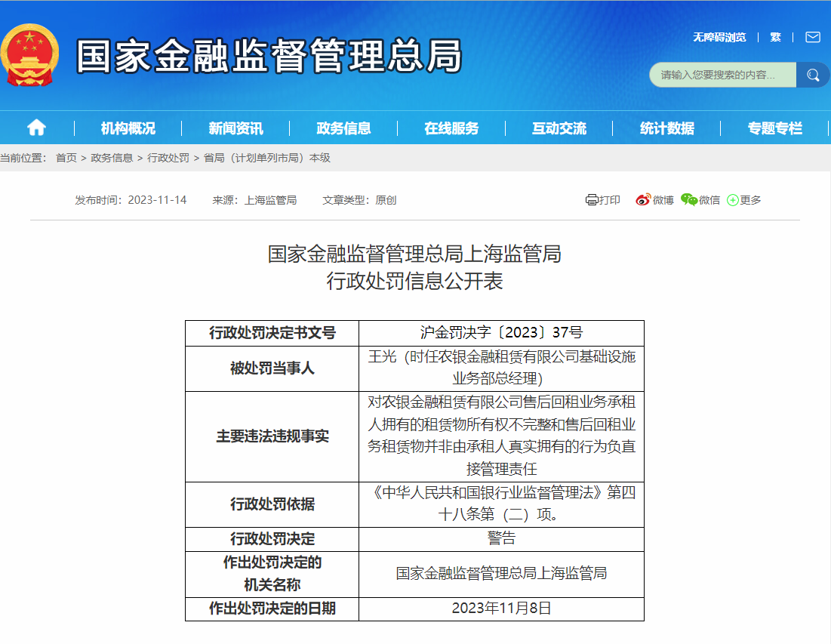This screenshot has width=831, height=644.
Task: Expand the 在线服务 navigation item
Action: 451,128
